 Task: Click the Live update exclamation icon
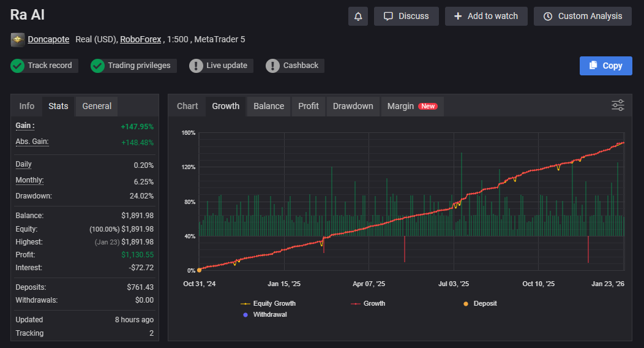point(196,66)
